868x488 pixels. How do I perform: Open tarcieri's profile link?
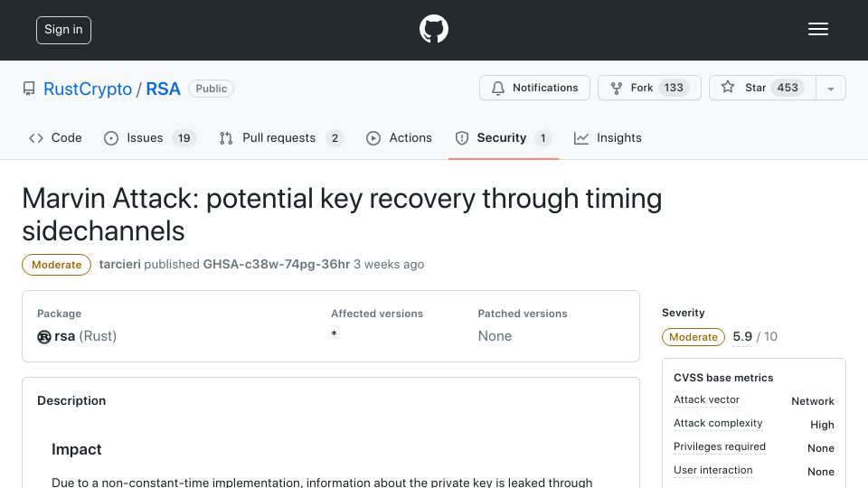[119, 265]
